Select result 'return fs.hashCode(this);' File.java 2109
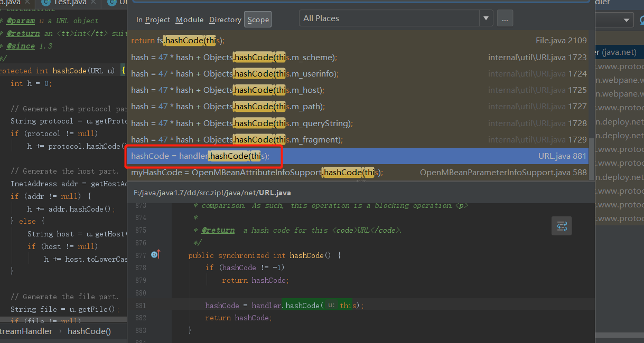This screenshot has width=644, height=343. tap(359, 40)
